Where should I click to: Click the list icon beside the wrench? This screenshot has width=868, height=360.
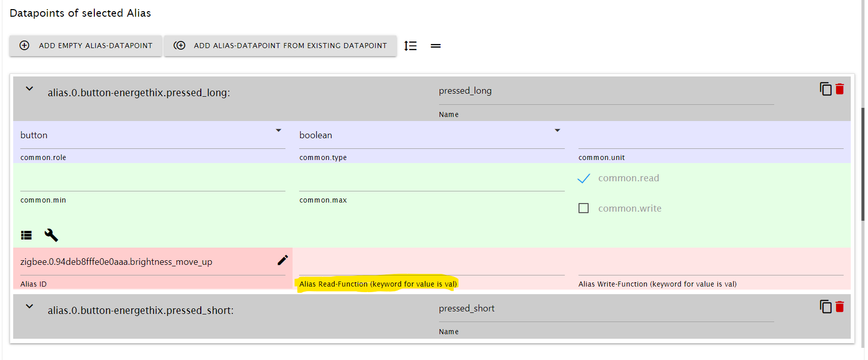click(26, 235)
